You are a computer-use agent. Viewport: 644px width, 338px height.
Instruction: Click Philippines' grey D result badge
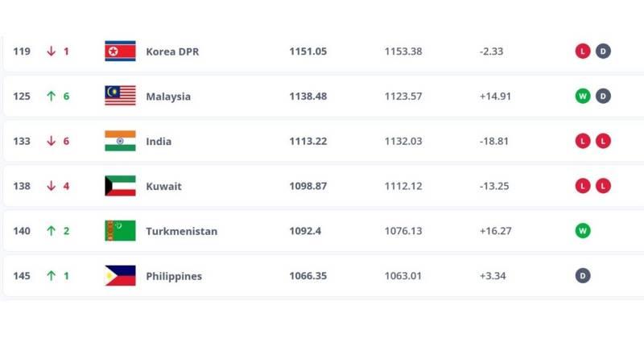click(x=582, y=275)
